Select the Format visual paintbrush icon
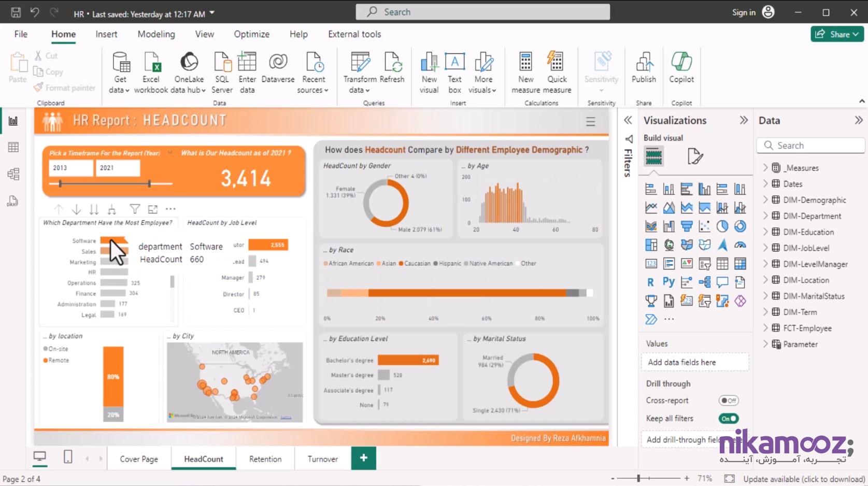868x486 pixels. pos(694,156)
